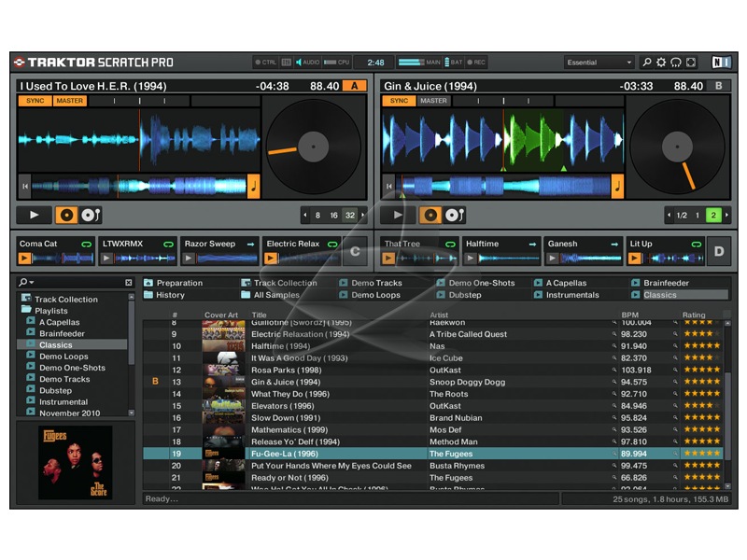The width and height of the screenshot is (747, 560).
Task: Toggle SYNC on Deck A
Action: click(35, 101)
